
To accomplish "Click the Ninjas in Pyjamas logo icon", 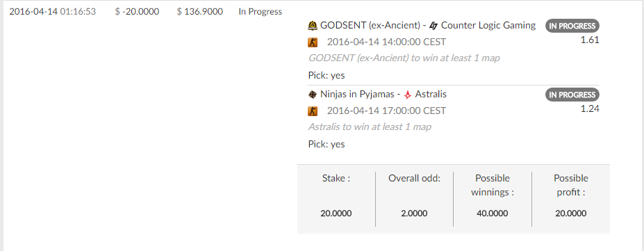I will click(x=313, y=95).
